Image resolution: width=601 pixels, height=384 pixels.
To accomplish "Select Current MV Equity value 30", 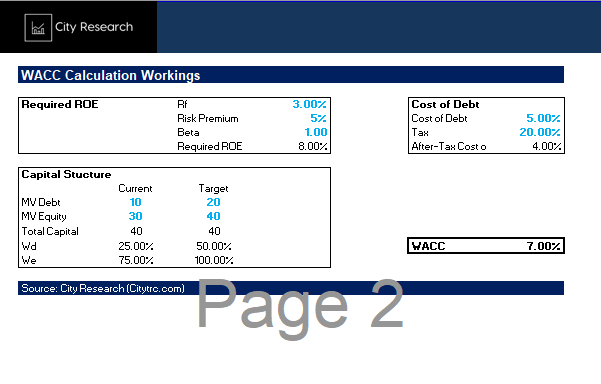I will 135,216.
